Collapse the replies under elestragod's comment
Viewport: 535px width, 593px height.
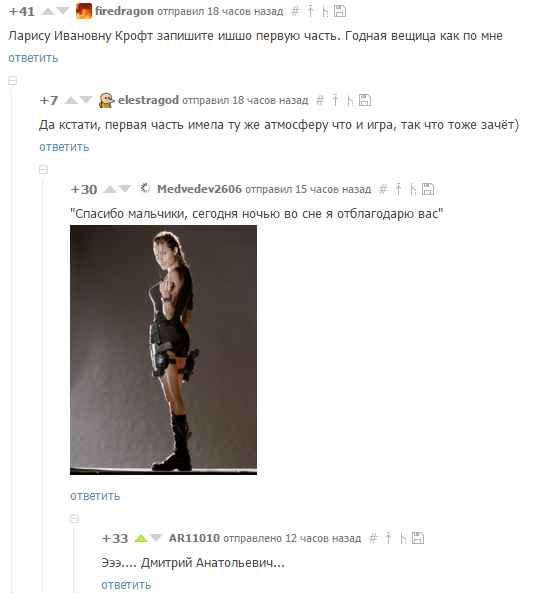(x=43, y=169)
